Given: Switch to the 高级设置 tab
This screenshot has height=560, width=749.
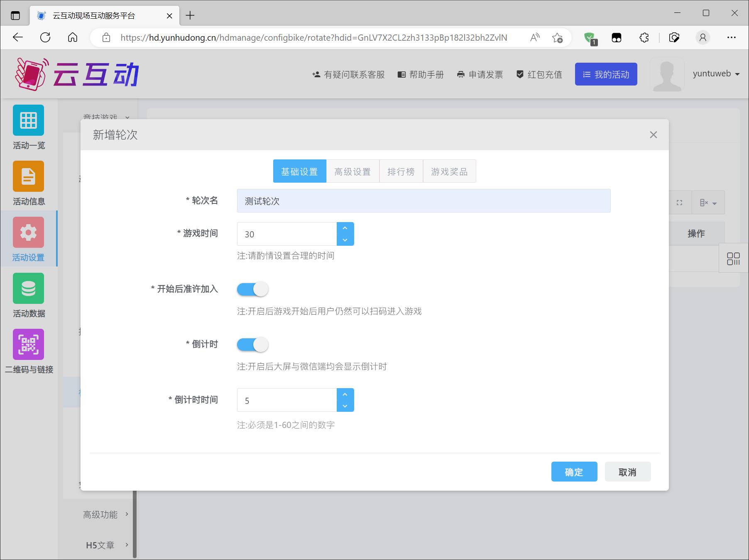Looking at the screenshot, I should (352, 171).
